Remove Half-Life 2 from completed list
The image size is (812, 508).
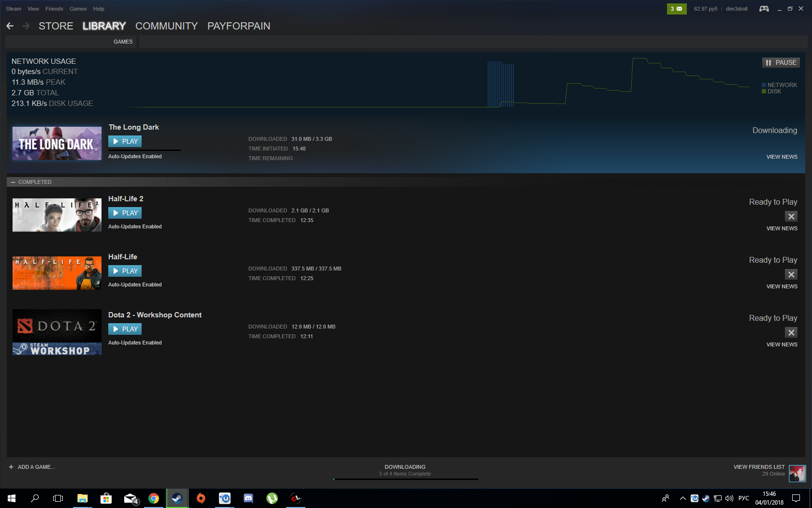pyautogui.click(x=791, y=216)
